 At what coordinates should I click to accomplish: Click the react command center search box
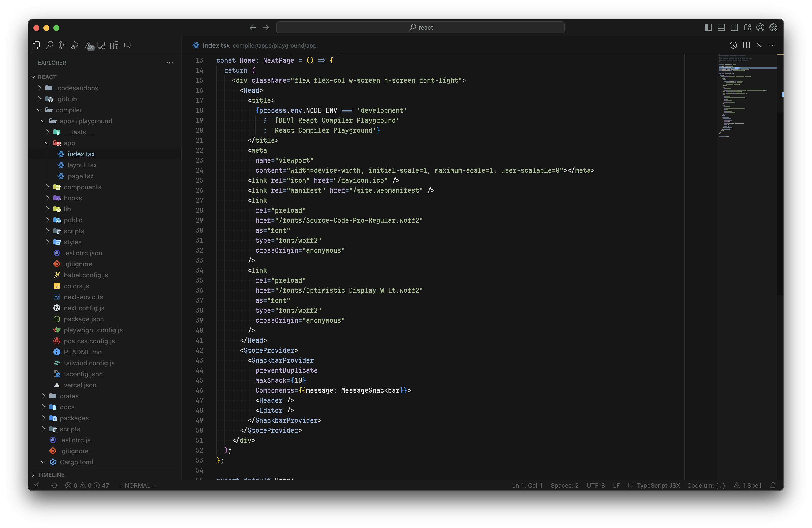click(420, 28)
